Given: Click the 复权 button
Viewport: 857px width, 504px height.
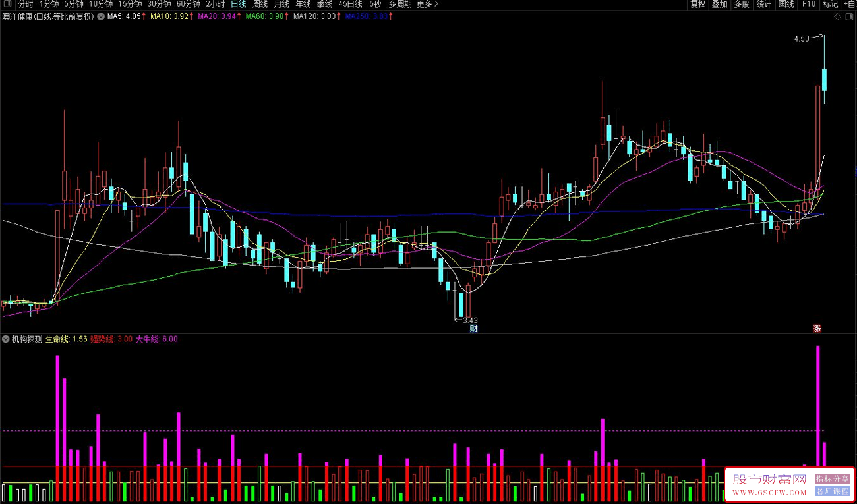Looking at the screenshot, I should pyautogui.click(x=698, y=4).
